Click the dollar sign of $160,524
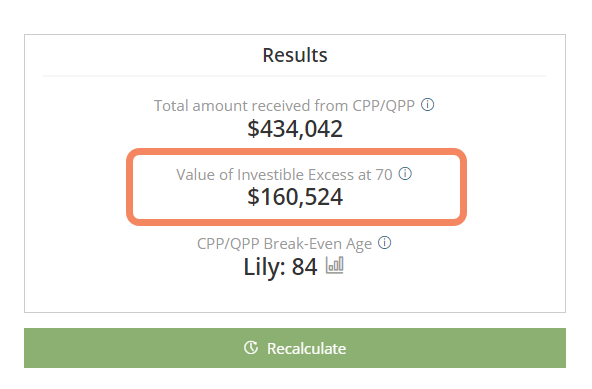Image resolution: width=592 pixels, height=389 pixels. (253, 197)
